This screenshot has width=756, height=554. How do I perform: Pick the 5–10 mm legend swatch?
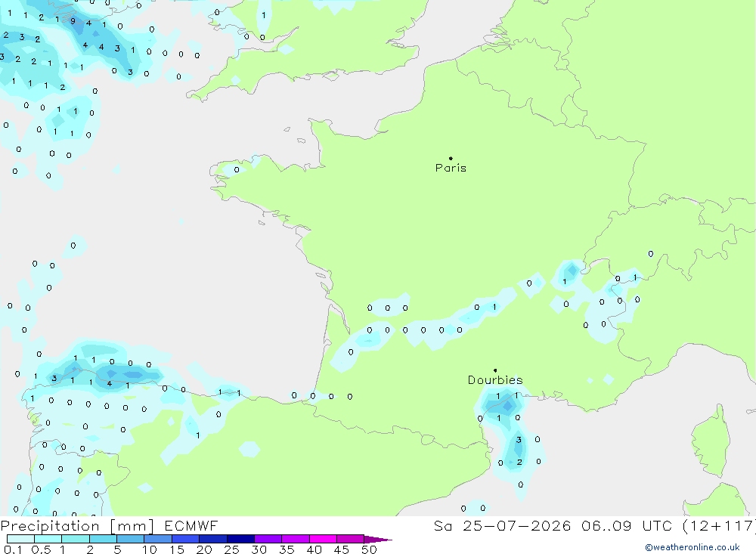[131, 539]
